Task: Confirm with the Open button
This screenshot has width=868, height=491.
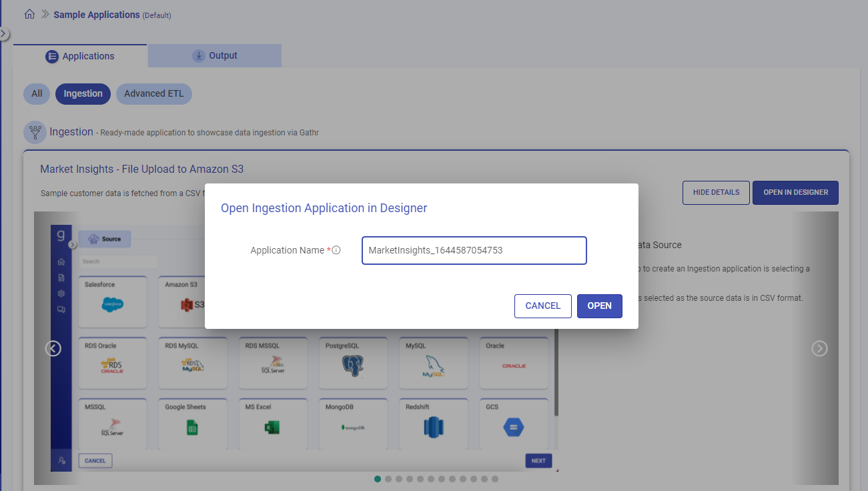Action: tap(599, 306)
